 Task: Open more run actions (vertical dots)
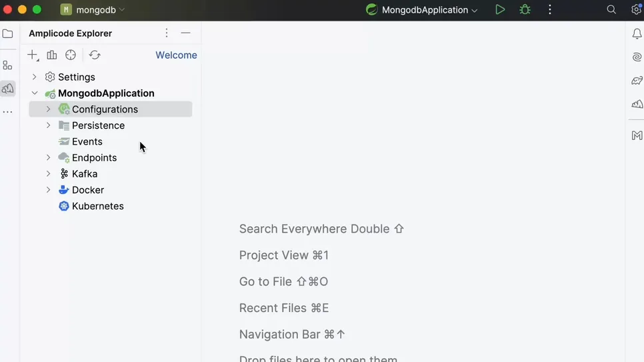click(550, 9)
